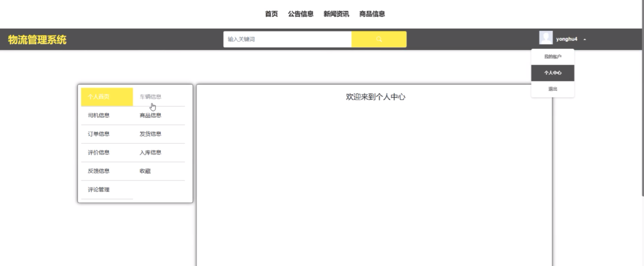Click the yellow search magnifier button
Image resolution: width=644 pixels, height=266 pixels.
[x=379, y=39]
